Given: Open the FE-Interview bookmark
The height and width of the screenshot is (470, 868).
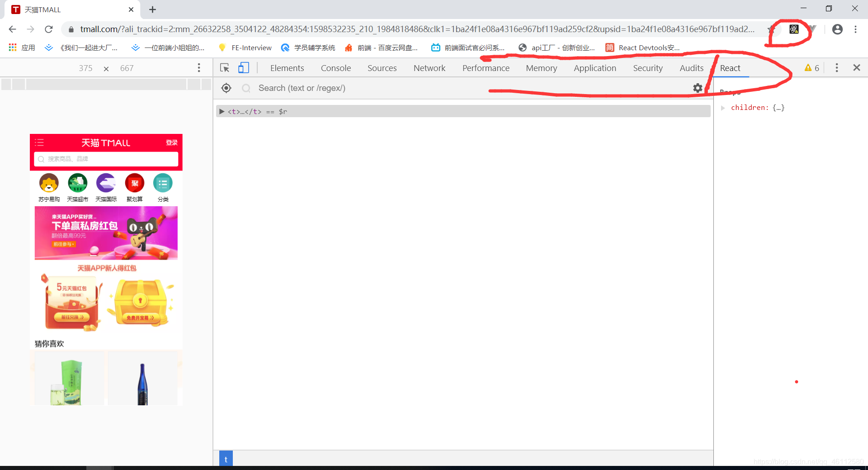Looking at the screenshot, I should (245, 47).
